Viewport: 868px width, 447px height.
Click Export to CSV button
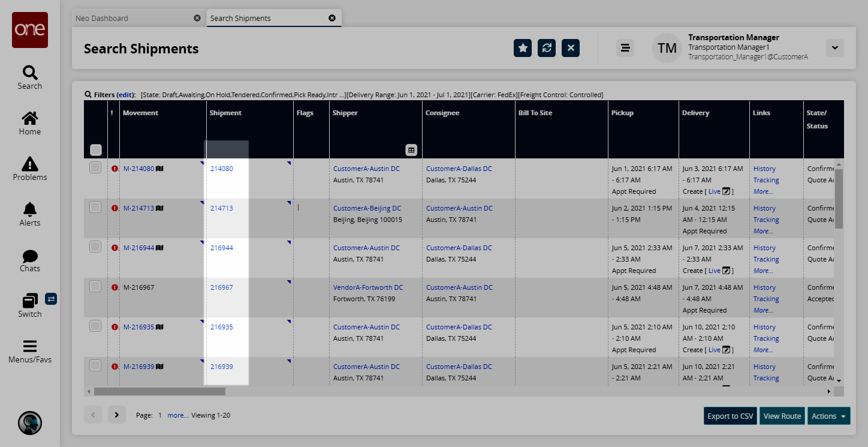[x=730, y=416]
